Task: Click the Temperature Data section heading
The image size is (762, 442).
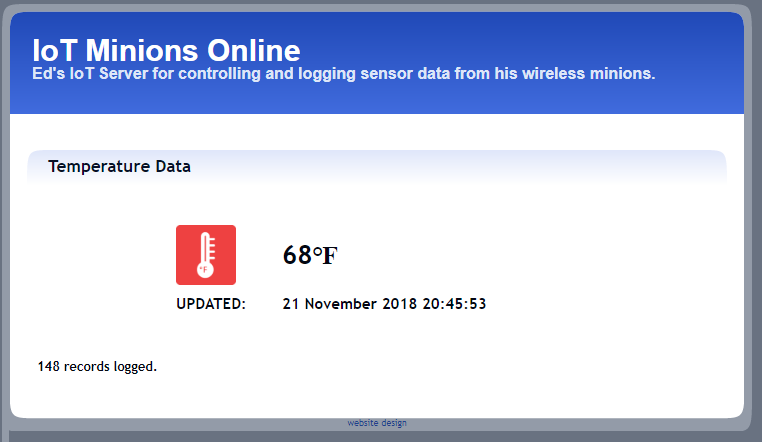Action: click(119, 167)
